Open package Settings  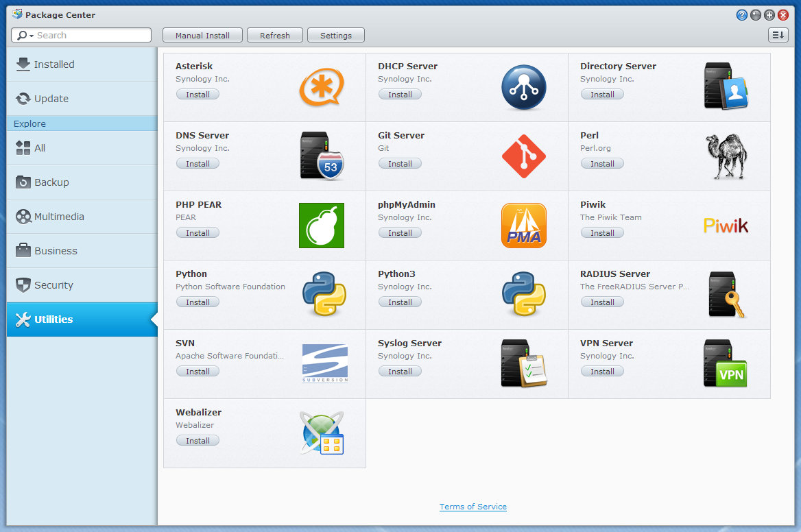(x=335, y=35)
